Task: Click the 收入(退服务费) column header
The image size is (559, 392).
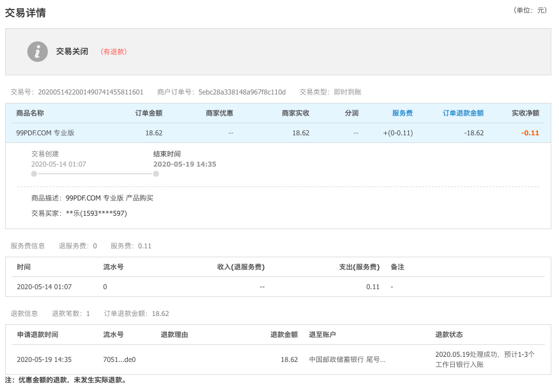Action: (241, 268)
